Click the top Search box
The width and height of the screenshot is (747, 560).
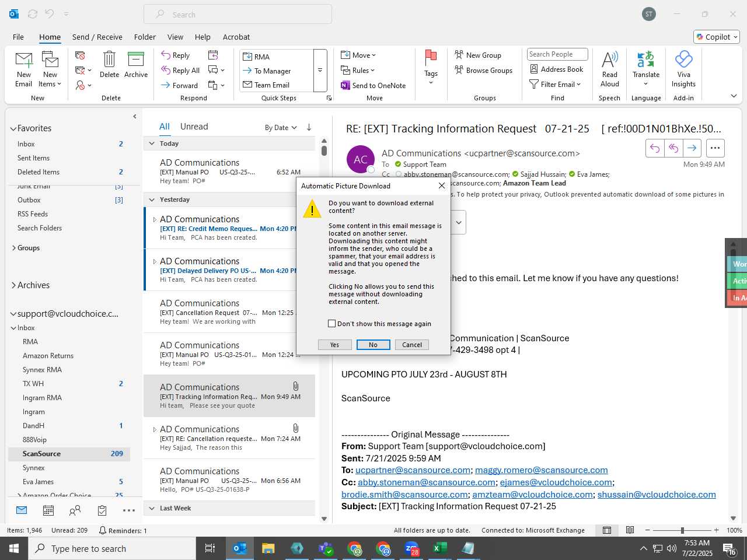(238, 15)
